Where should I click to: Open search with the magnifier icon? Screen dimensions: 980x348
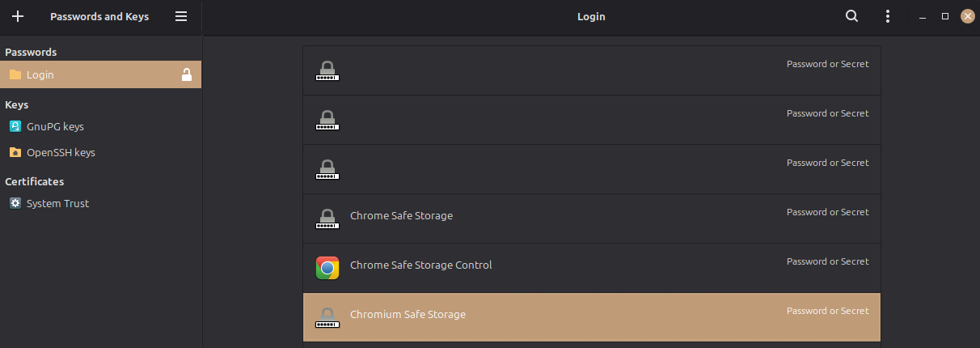tap(851, 16)
